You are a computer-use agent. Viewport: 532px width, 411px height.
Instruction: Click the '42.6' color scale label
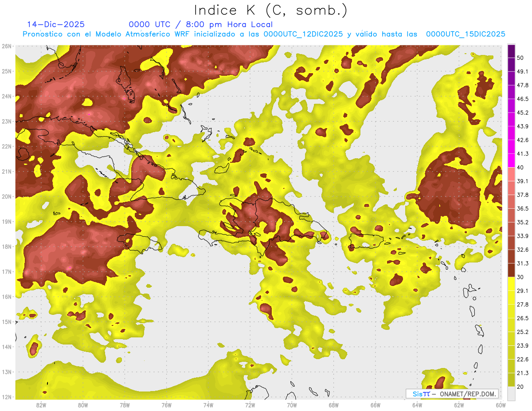(523, 140)
